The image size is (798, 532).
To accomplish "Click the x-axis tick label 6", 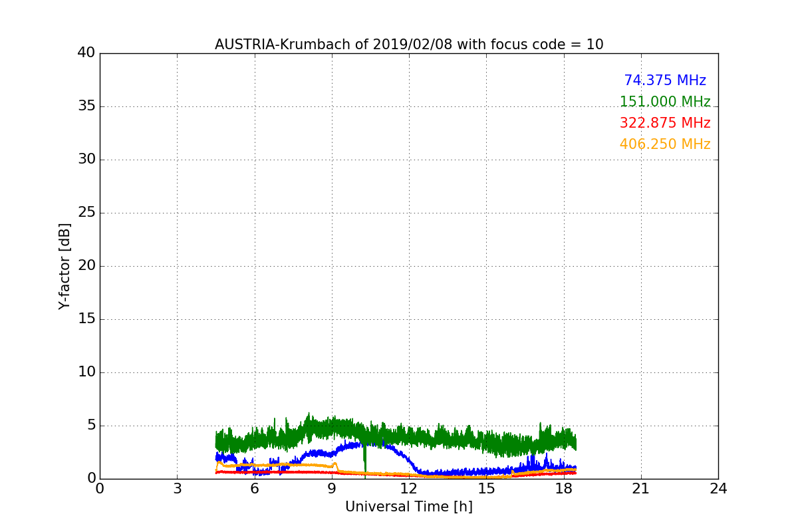I will tap(254, 489).
